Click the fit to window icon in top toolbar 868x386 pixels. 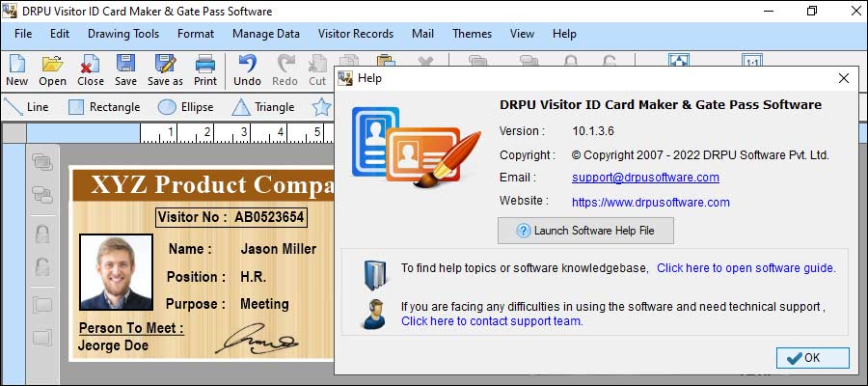coord(679,60)
